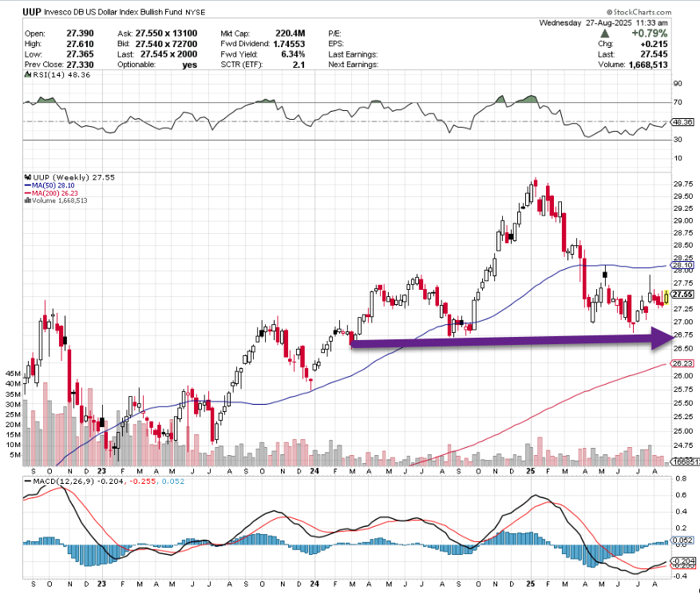The image size is (700, 594).
Task: Click the Fwd Yield value 6.34%
Action: click(293, 54)
